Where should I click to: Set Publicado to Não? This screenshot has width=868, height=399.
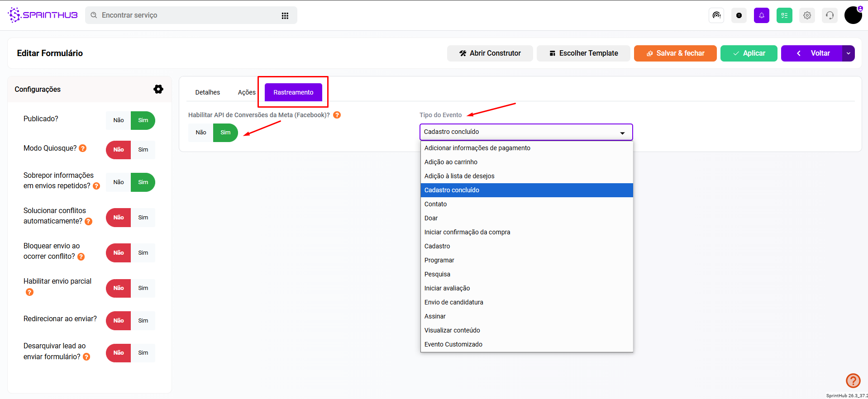point(119,120)
